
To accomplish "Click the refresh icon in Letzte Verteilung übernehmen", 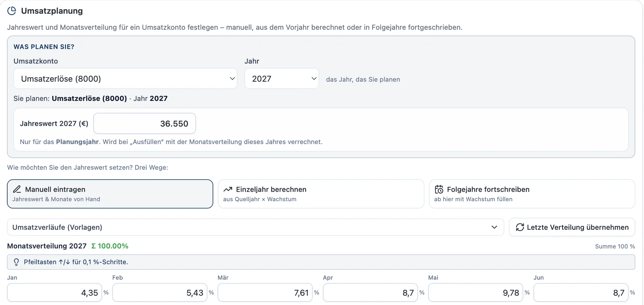I will click(520, 227).
